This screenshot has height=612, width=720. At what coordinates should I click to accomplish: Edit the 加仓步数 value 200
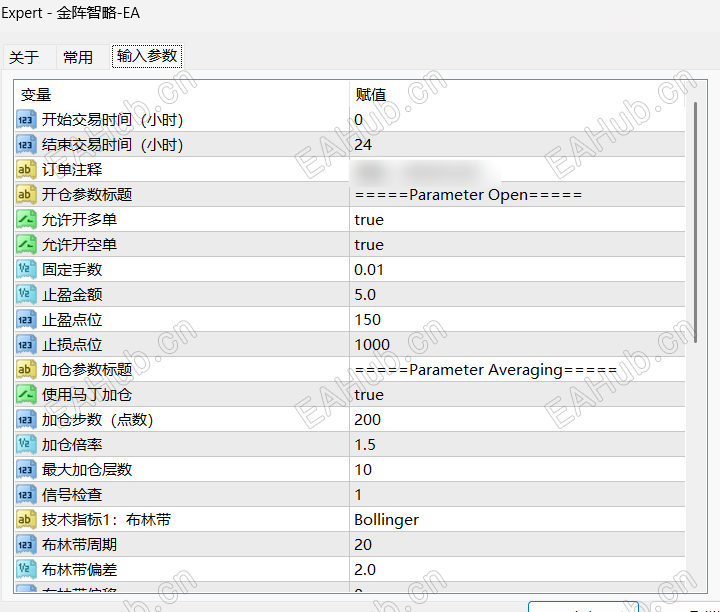[517, 420]
